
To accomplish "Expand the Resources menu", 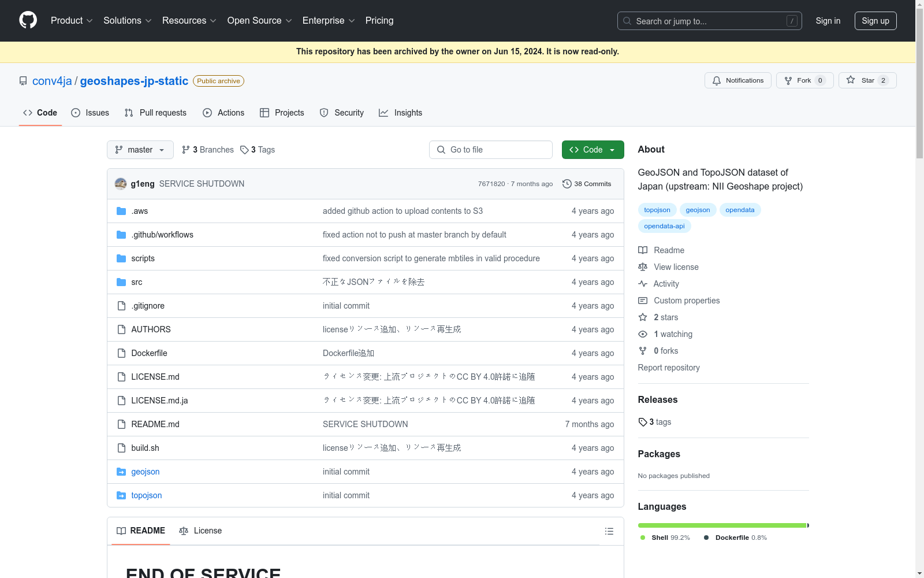I will pos(189,20).
